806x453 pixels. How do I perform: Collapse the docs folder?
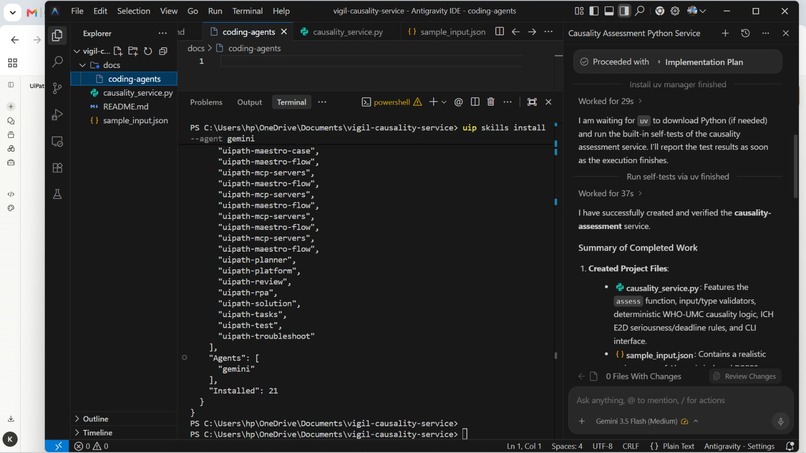pos(82,65)
